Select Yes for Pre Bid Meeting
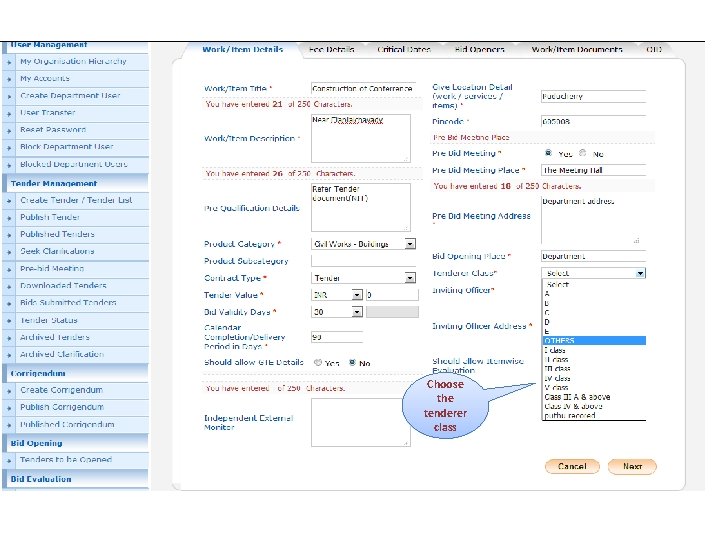720x540 pixels. pos(548,153)
